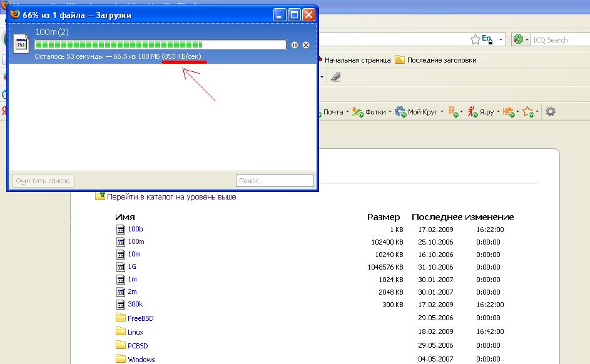Screen dimensions: 590x364
Task: Download the 10m file from listing
Action: pos(134,254)
